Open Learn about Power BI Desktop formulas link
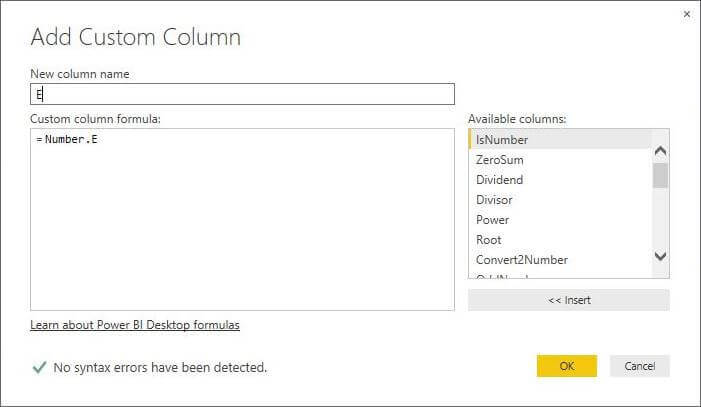This screenshot has width=701, height=407. pos(135,325)
